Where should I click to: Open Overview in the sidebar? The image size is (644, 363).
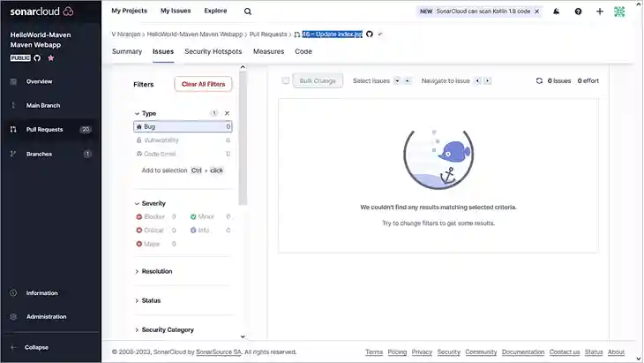pos(39,81)
